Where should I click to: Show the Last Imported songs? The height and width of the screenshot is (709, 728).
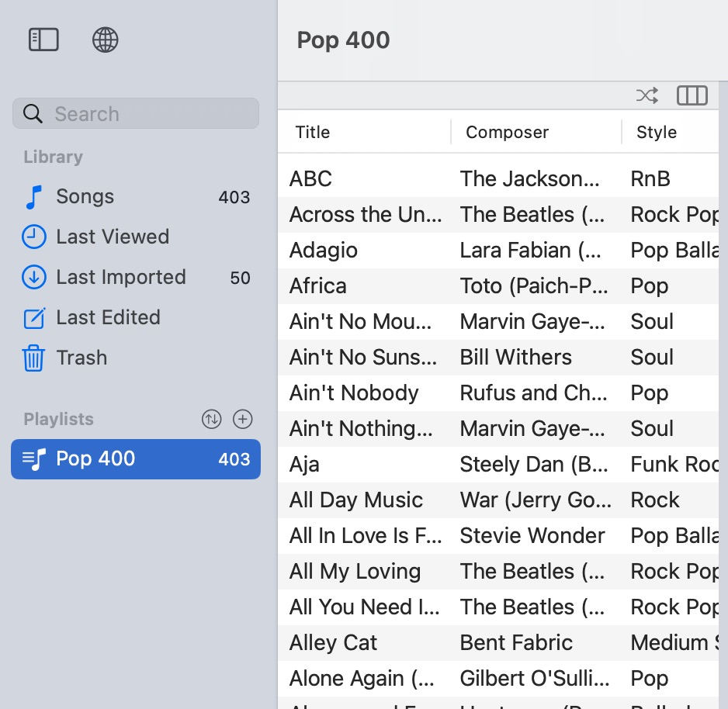coord(120,278)
